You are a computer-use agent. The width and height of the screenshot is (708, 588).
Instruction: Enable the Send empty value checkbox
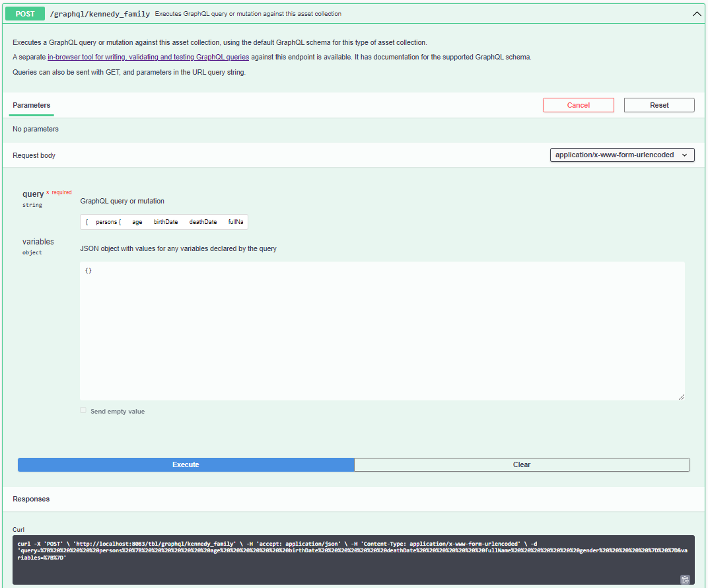83,410
